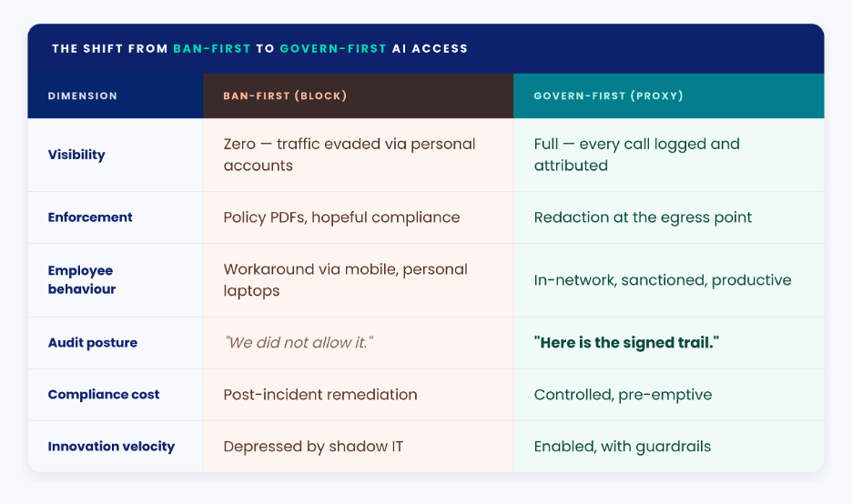The image size is (852, 504).
Task: Click the "We did not allow it." quote
Action: [x=299, y=343]
